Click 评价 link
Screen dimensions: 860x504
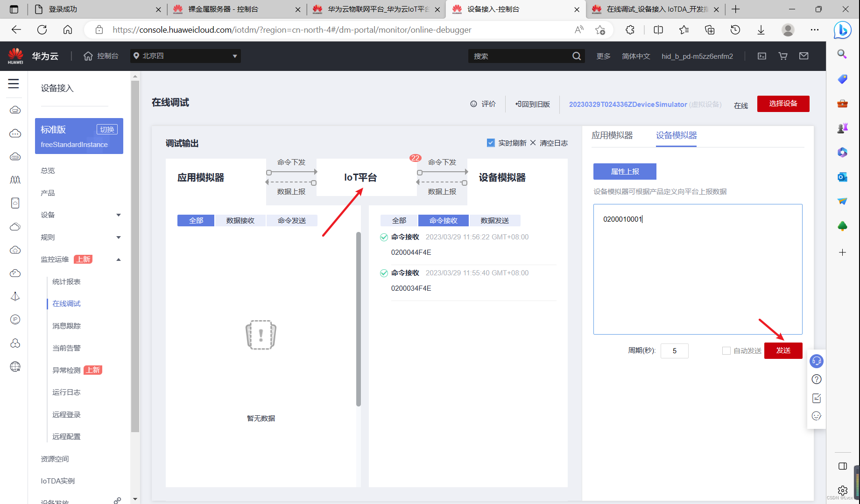[483, 104]
